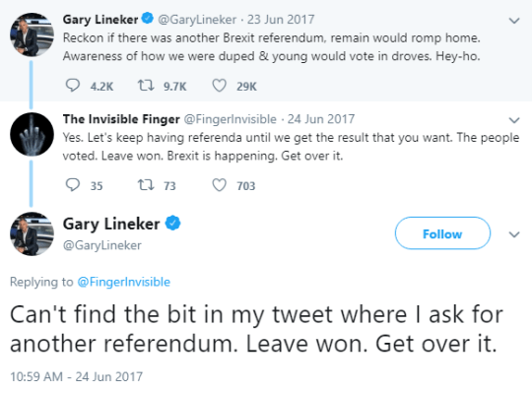The height and width of the screenshot is (393, 532).
Task: Reply to The Invisible Finger's tweet
Action: click(x=73, y=185)
